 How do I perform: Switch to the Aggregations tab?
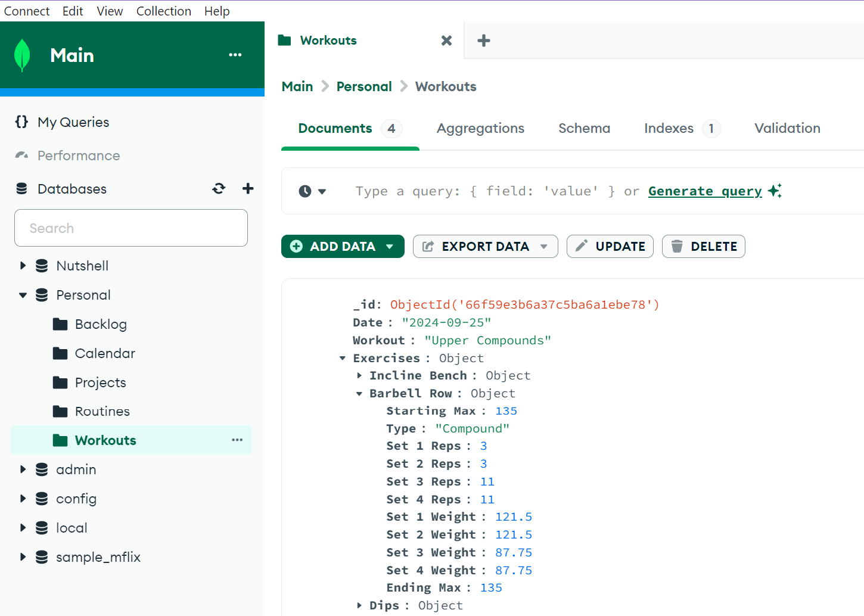point(480,128)
